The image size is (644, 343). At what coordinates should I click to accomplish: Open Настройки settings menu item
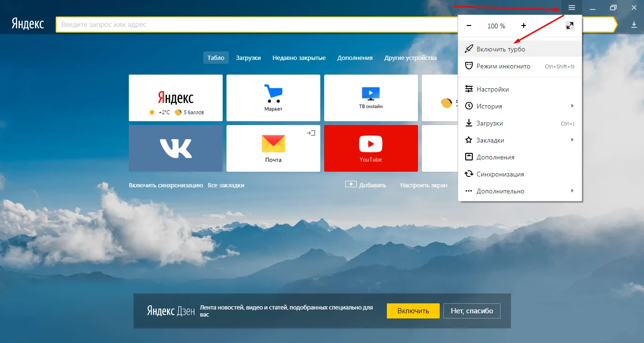tap(493, 89)
